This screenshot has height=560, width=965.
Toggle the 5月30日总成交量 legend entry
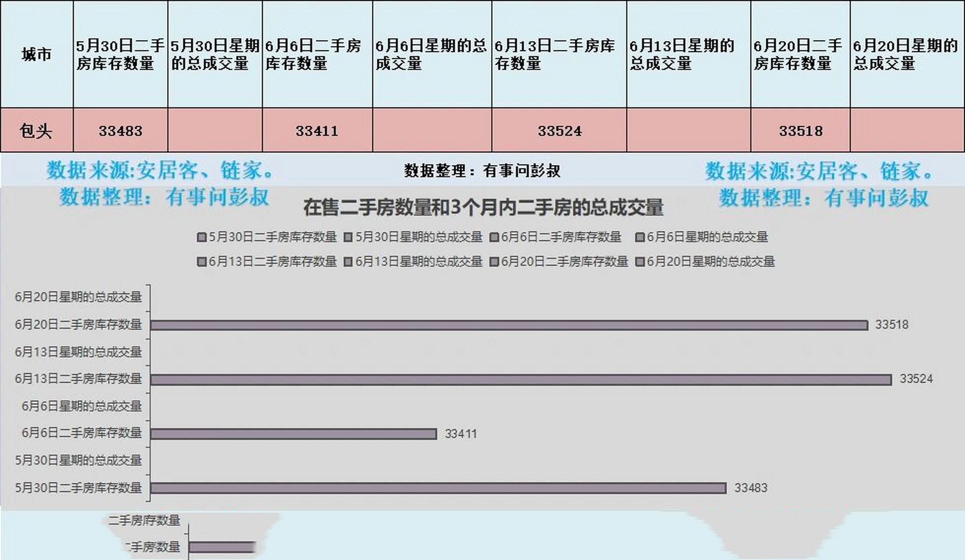pyautogui.click(x=418, y=237)
